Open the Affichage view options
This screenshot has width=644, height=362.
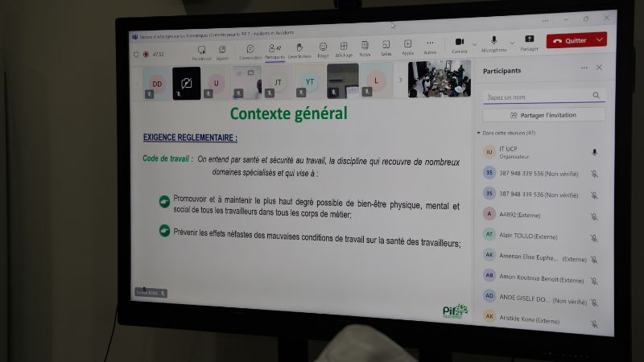344,47
